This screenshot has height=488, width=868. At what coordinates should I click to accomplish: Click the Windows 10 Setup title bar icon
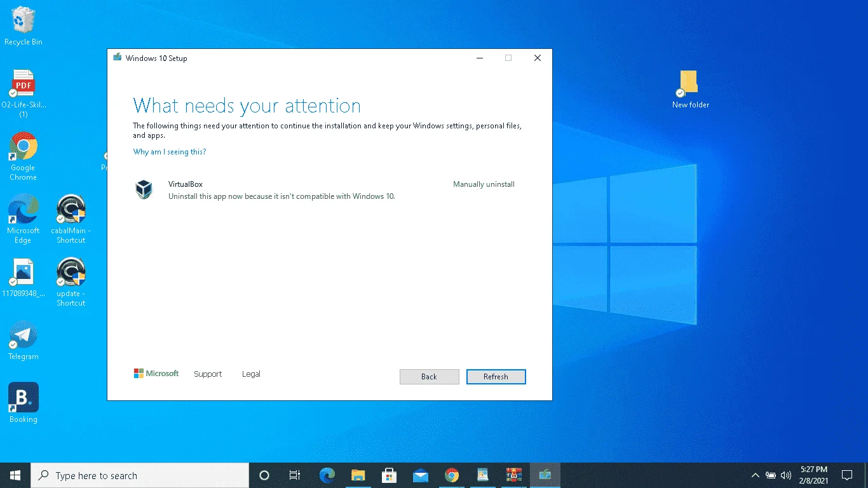click(x=118, y=58)
